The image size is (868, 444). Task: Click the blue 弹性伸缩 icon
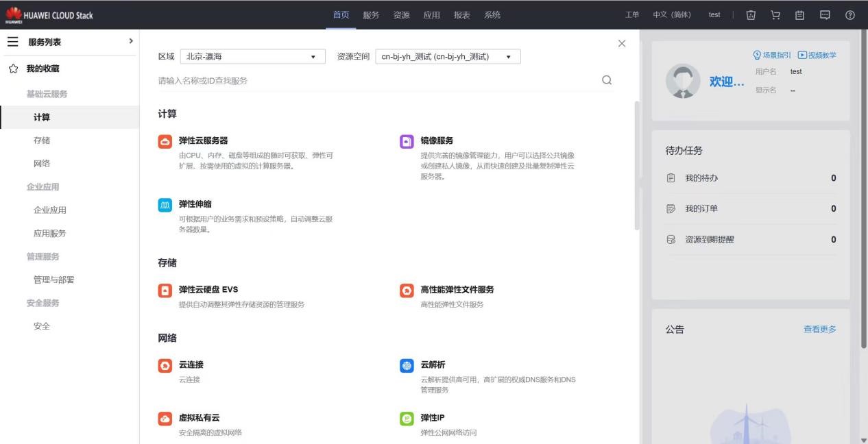165,205
